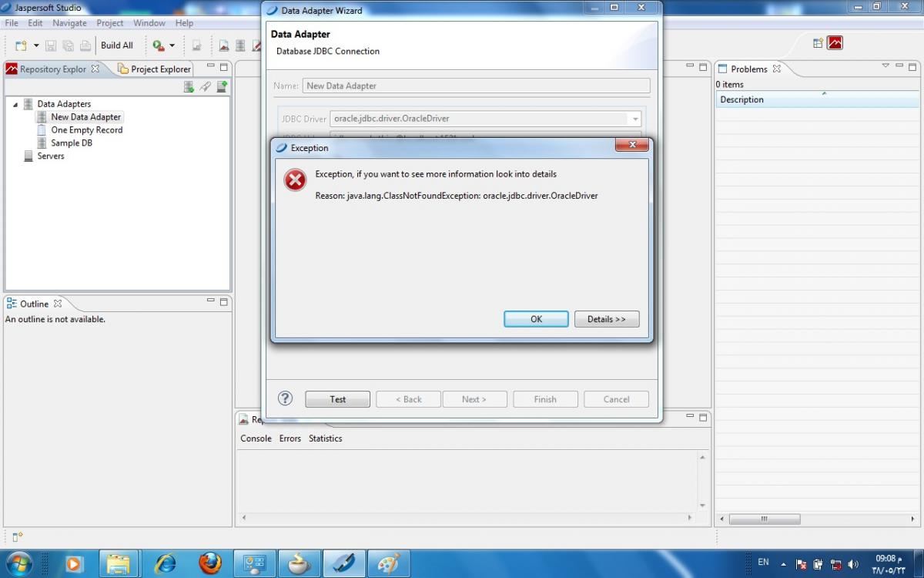Switch to the Project Explorer tab

pos(154,69)
